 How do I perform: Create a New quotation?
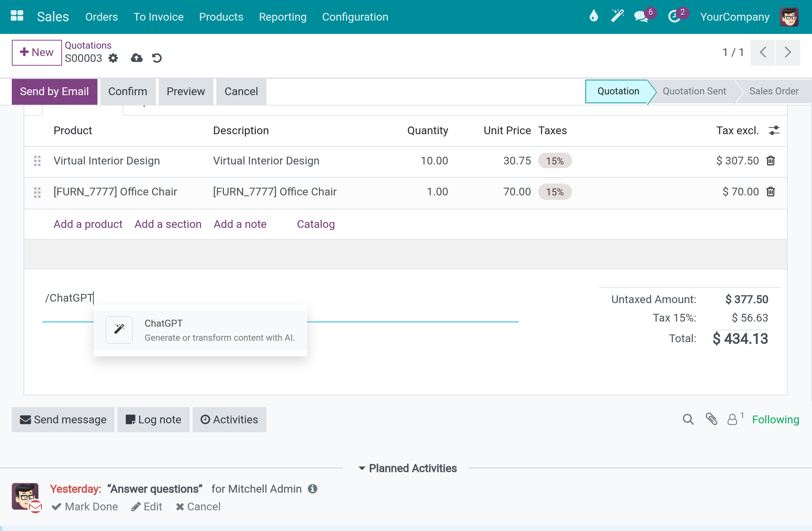pos(37,52)
